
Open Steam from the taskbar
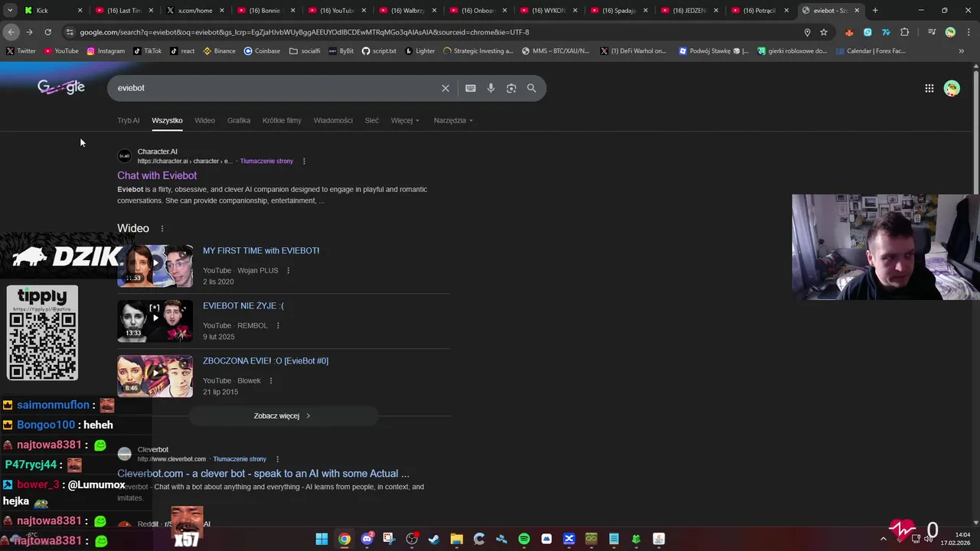tap(434, 539)
